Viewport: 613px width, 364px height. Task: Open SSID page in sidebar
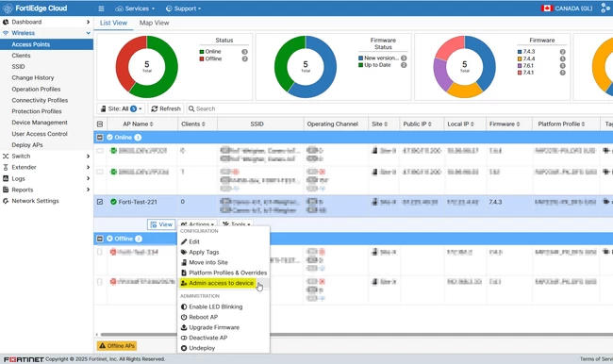coord(18,66)
